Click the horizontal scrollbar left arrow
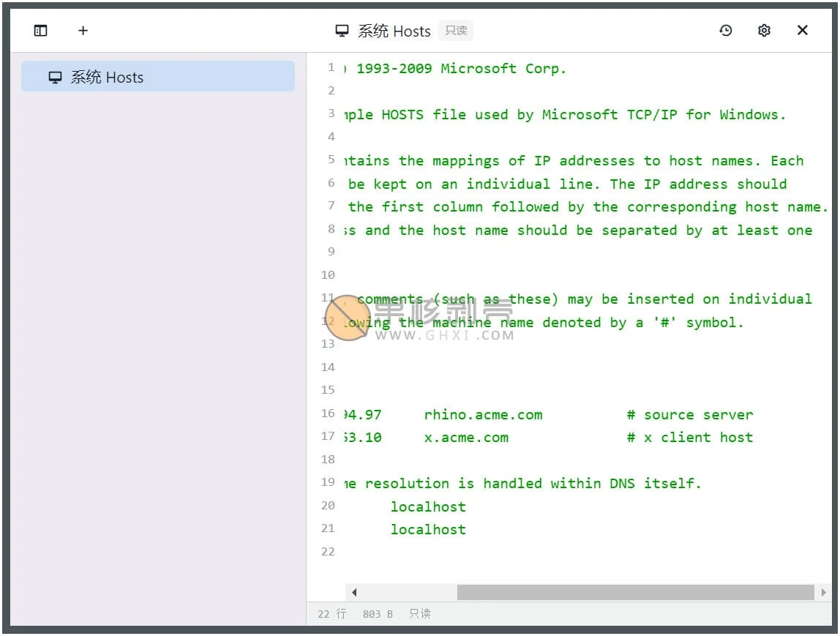Image resolution: width=840 pixels, height=636 pixels. click(354, 592)
